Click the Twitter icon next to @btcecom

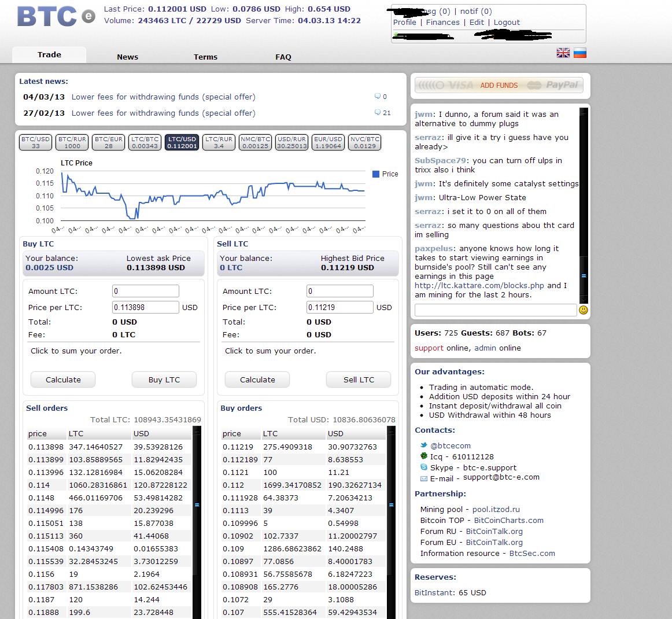[x=423, y=445]
